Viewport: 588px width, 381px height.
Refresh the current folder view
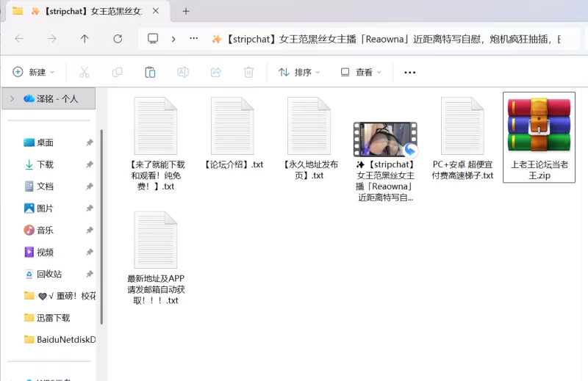[x=118, y=39]
